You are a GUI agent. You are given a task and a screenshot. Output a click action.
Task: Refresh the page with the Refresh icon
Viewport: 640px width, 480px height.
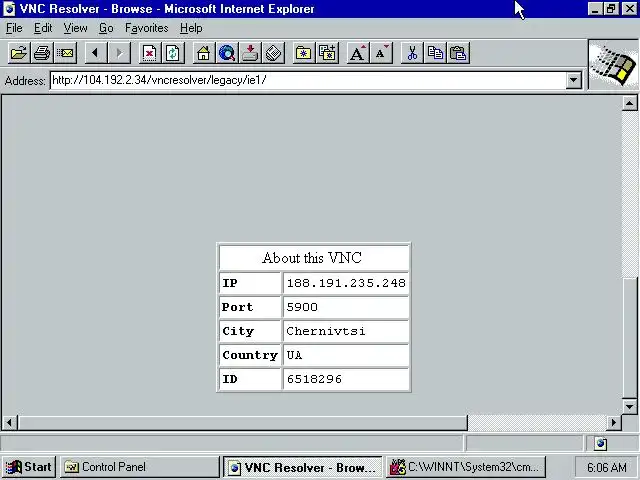point(173,53)
